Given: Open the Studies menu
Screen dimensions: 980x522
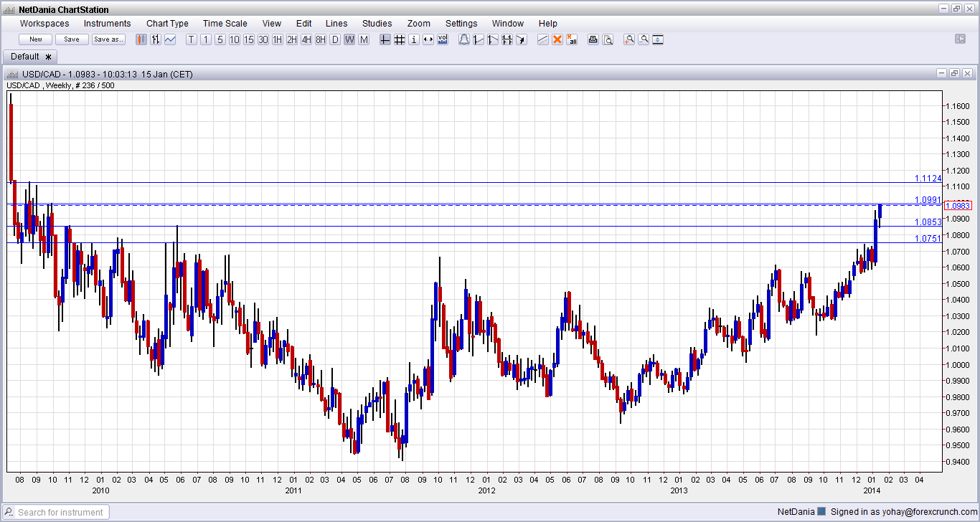Looking at the screenshot, I should [377, 24].
